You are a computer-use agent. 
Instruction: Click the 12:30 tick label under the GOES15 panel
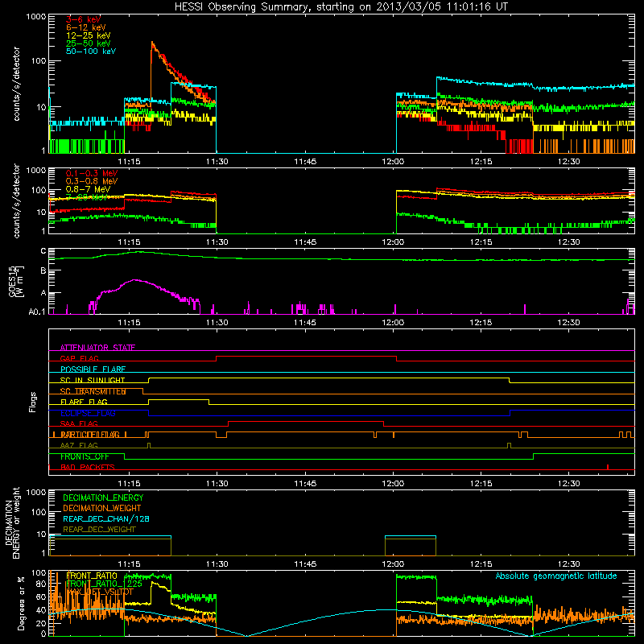pyautogui.click(x=569, y=323)
